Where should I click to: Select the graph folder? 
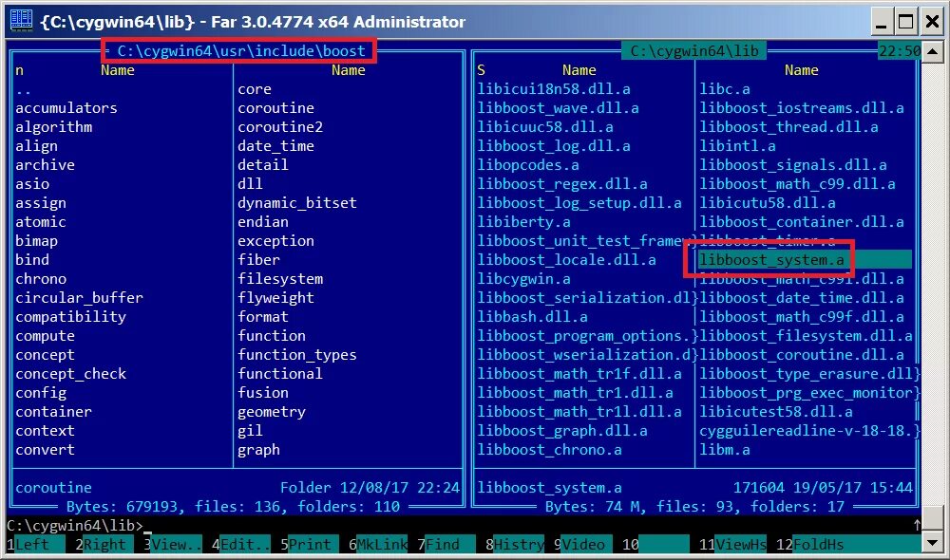[258, 450]
